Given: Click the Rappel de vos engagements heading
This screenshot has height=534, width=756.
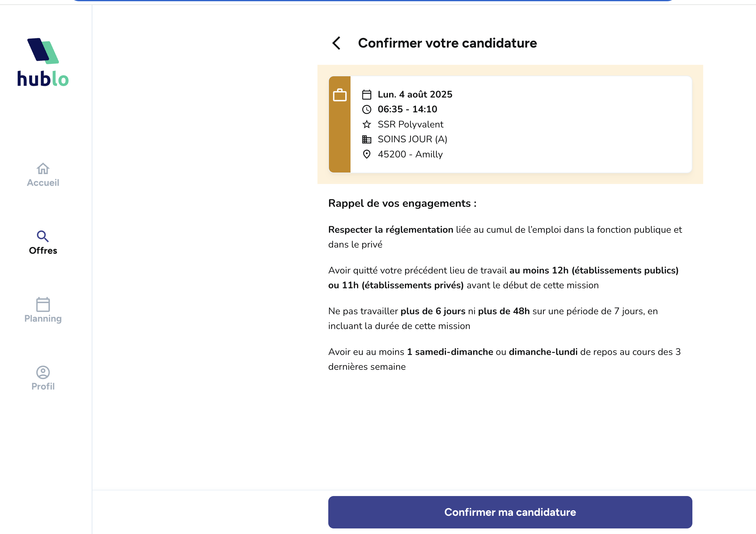Looking at the screenshot, I should click(402, 203).
